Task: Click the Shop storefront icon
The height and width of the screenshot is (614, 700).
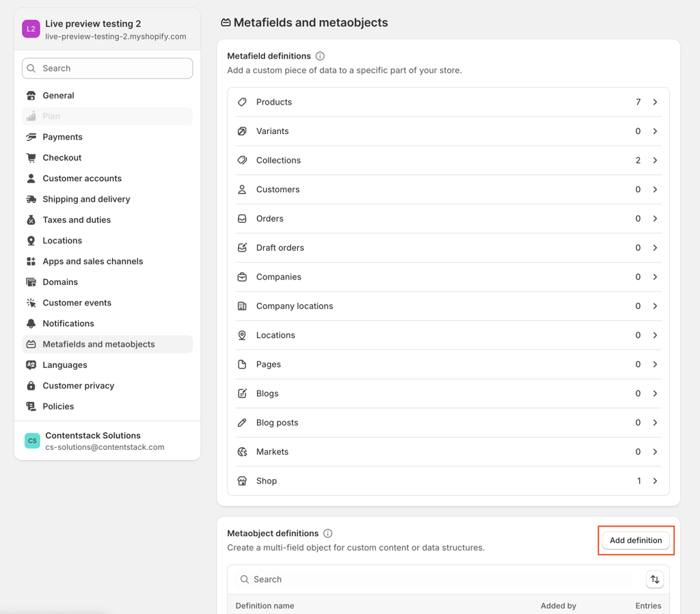Action: tap(242, 481)
